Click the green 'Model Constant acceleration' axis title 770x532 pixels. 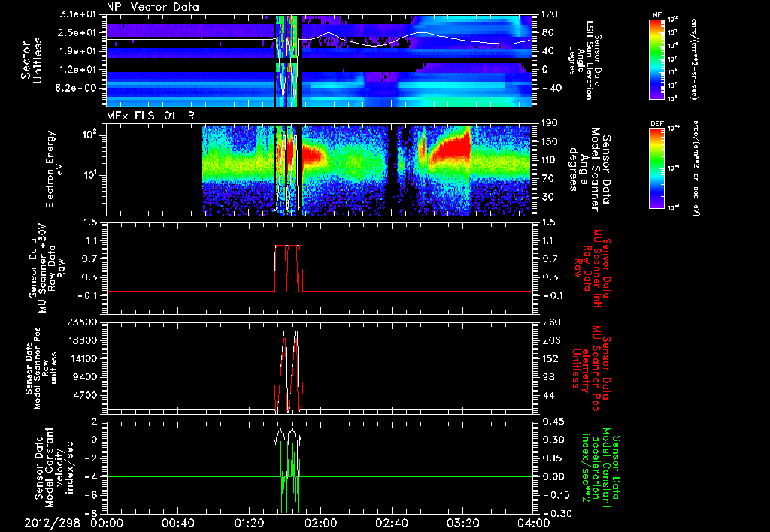[x=602, y=467]
